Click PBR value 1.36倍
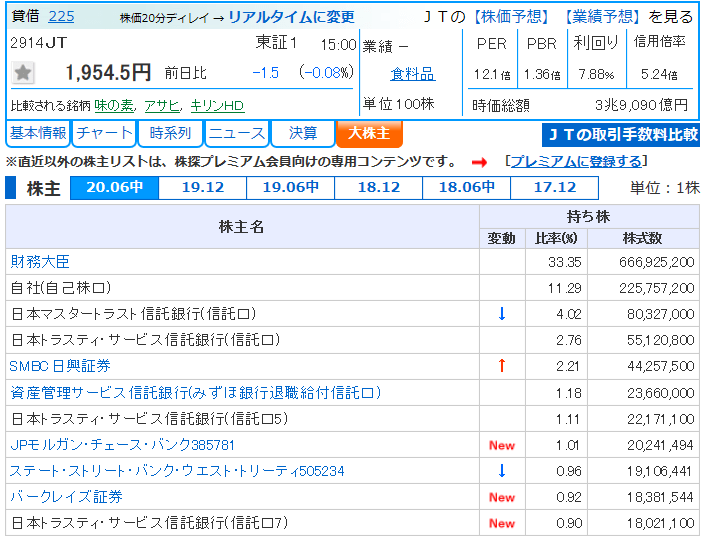This screenshot has height=541, width=705. [542, 74]
